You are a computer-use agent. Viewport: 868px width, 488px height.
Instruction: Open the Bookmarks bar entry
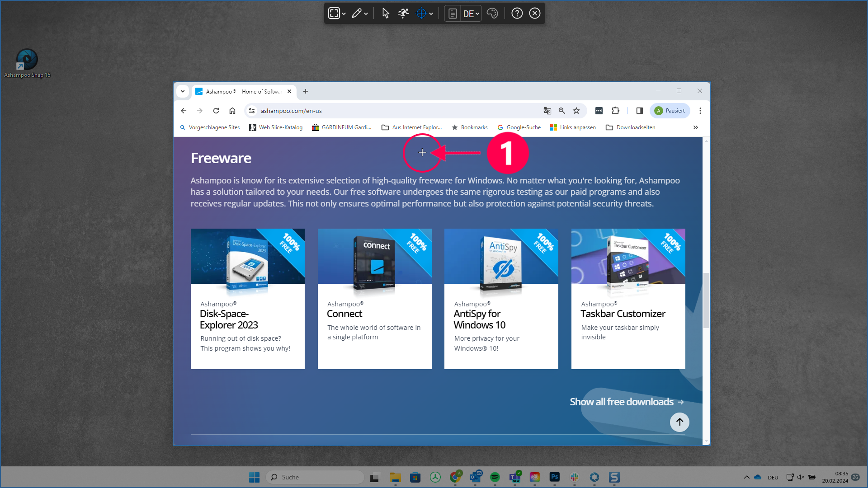(x=470, y=127)
